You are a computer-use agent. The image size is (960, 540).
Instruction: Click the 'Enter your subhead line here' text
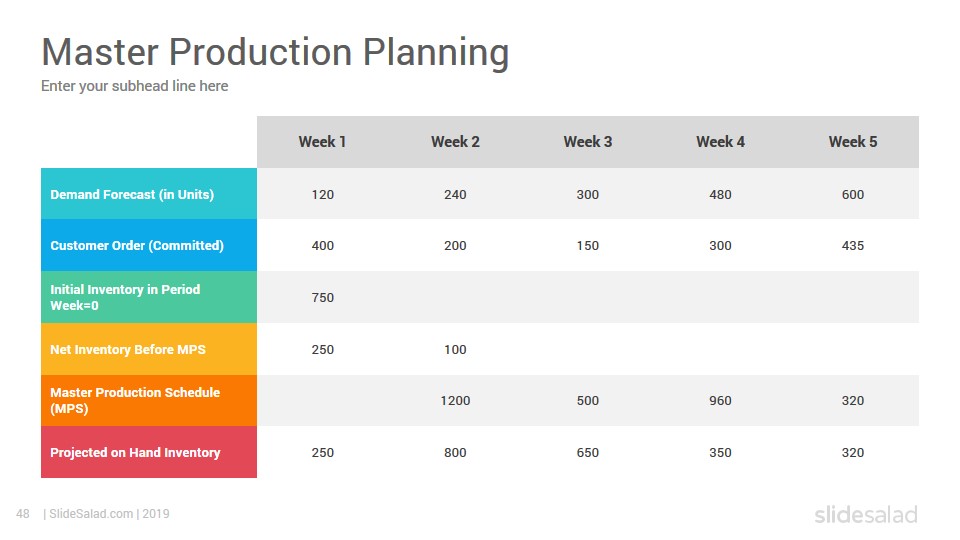(135, 86)
